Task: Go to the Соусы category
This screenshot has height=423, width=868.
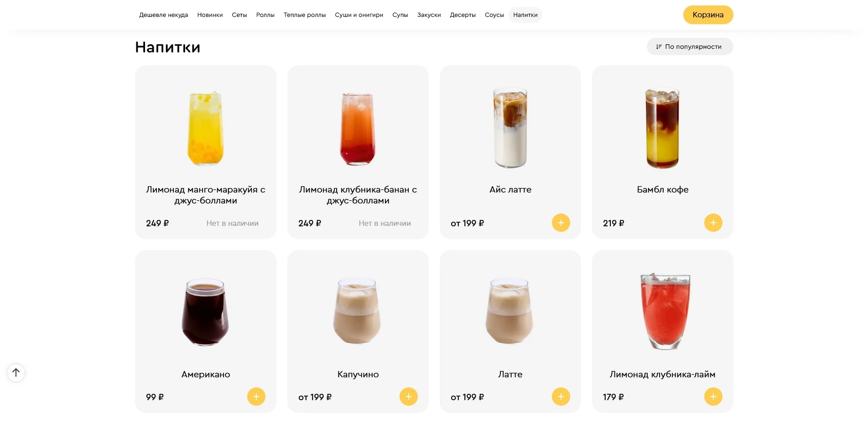Action: [494, 15]
